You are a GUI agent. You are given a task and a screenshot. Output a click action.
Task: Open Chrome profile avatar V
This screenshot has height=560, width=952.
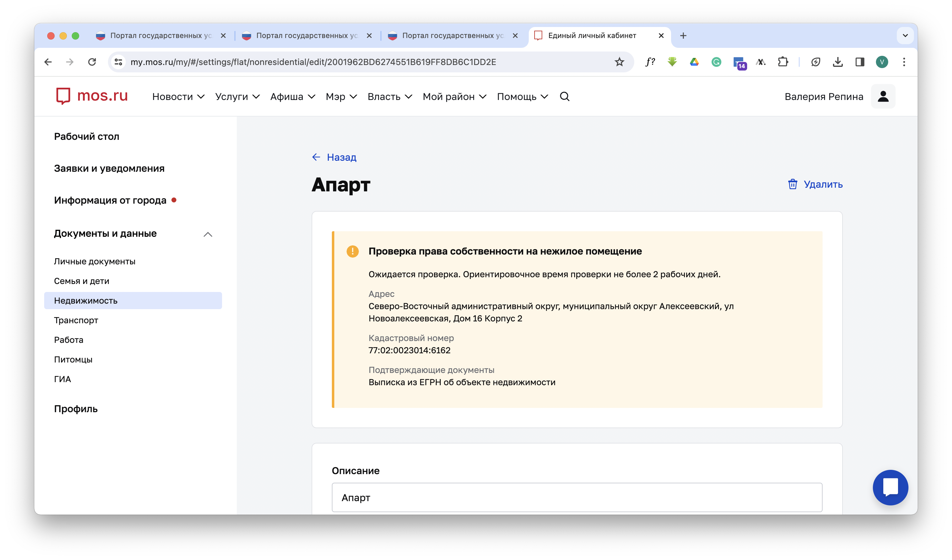pos(882,62)
